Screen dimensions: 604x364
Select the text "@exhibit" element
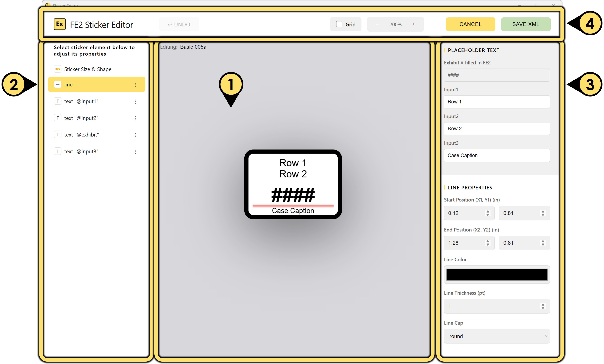81,135
